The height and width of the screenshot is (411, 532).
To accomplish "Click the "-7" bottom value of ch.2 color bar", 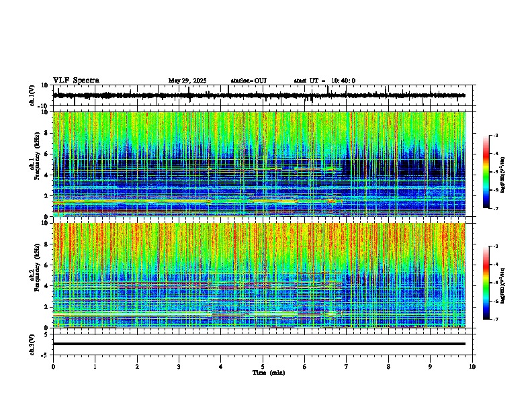I will (x=495, y=319).
